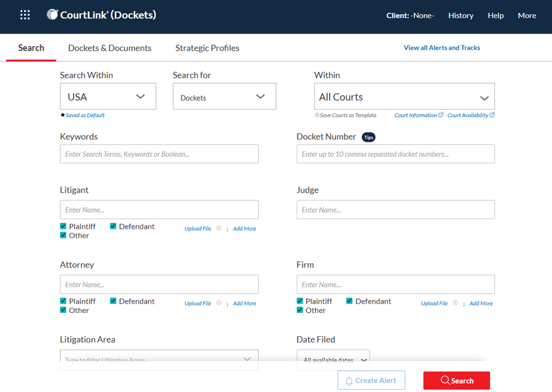Click info icon beside Firm Upload File

(x=455, y=304)
